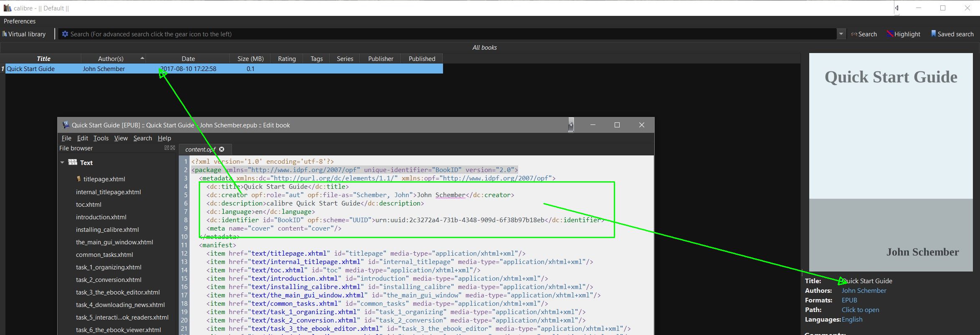
Task: Collapse the Text category in File browser
Action: pos(62,162)
